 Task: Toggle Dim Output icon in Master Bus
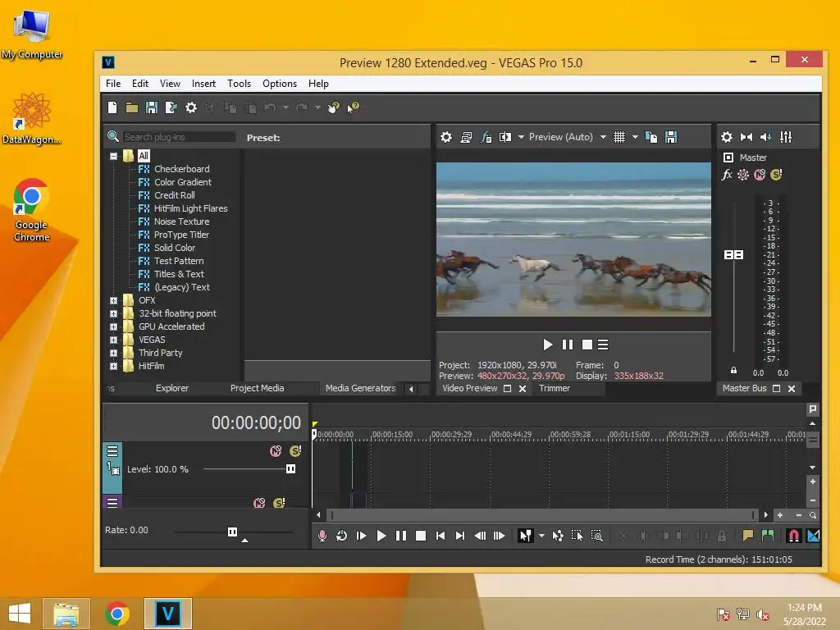click(766, 137)
